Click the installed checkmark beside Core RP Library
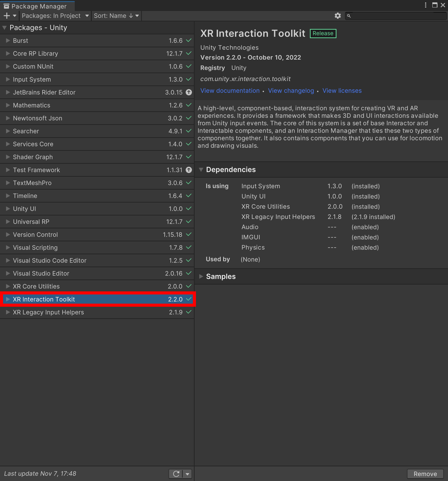This screenshot has width=448, height=481. pos(189,53)
